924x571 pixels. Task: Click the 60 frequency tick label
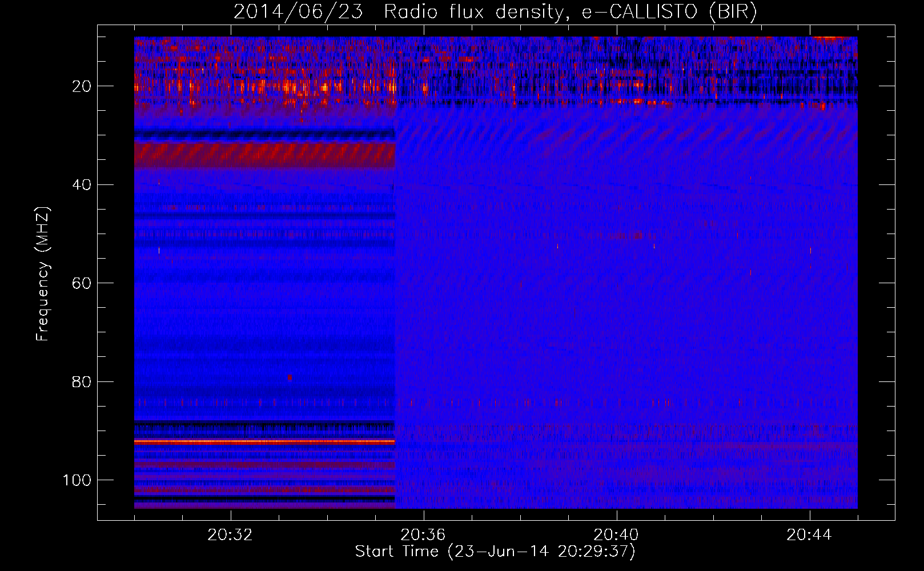(82, 283)
